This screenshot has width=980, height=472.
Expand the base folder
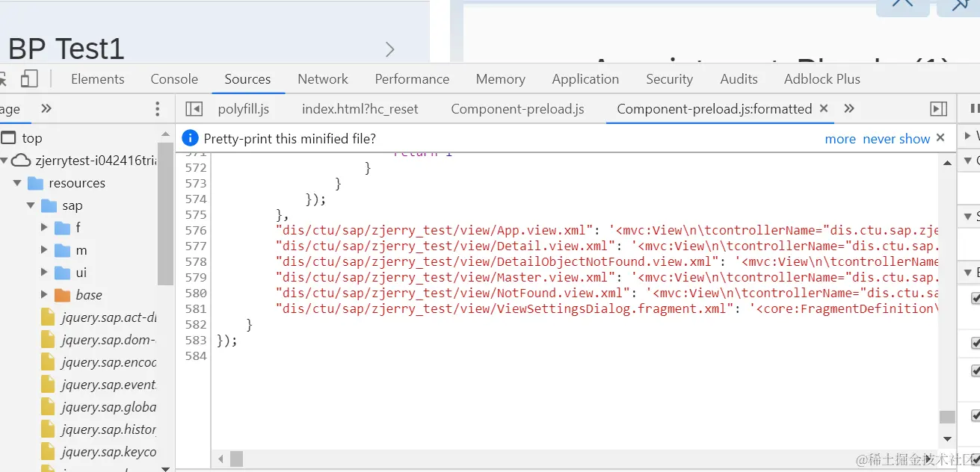click(x=44, y=295)
